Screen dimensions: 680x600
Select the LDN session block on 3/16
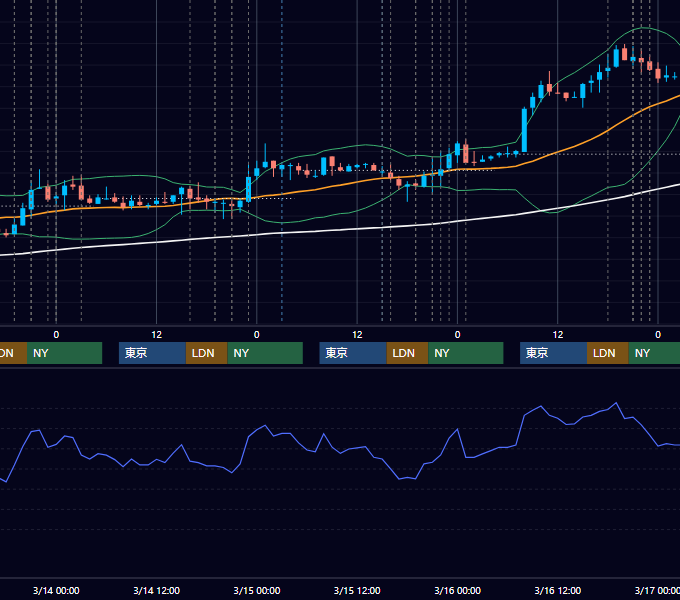tap(608, 353)
